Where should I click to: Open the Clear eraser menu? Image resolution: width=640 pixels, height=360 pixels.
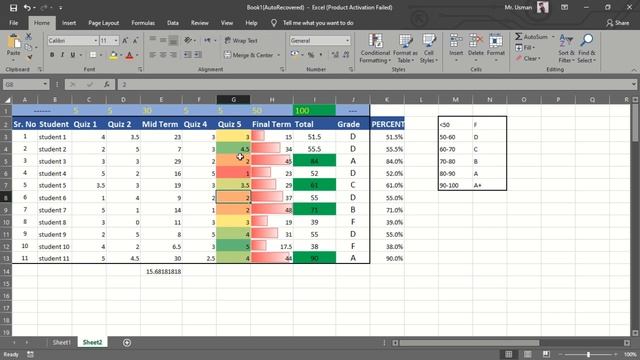tap(528, 58)
